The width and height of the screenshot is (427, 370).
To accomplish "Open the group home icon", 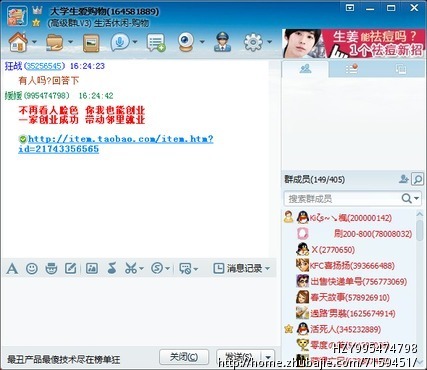I will (x=18, y=42).
